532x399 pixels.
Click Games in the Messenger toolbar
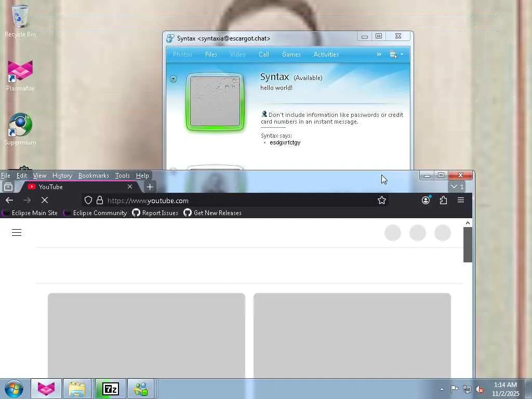pos(291,54)
